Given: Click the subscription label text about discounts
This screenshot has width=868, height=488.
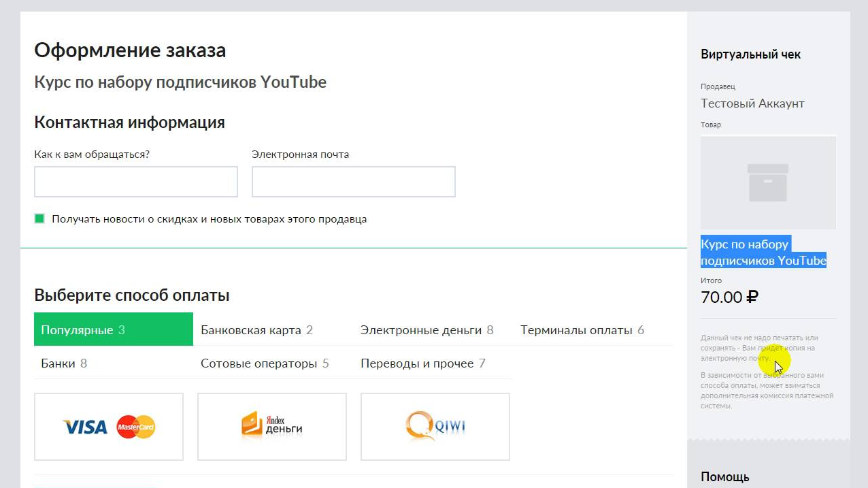Looking at the screenshot, I should coord(210,219).
